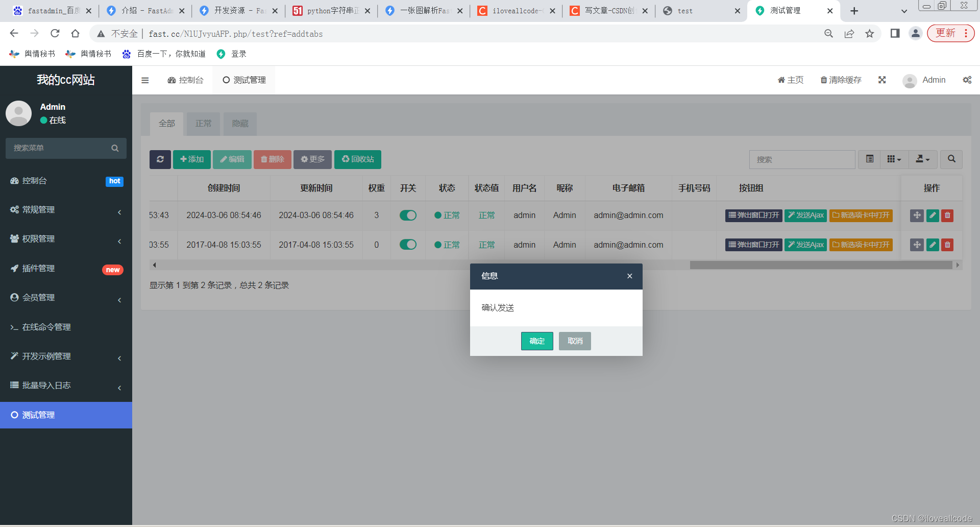Open the 更多 dropdown menu
This screenshot has height=527, width=980.
tap(312, 159)
